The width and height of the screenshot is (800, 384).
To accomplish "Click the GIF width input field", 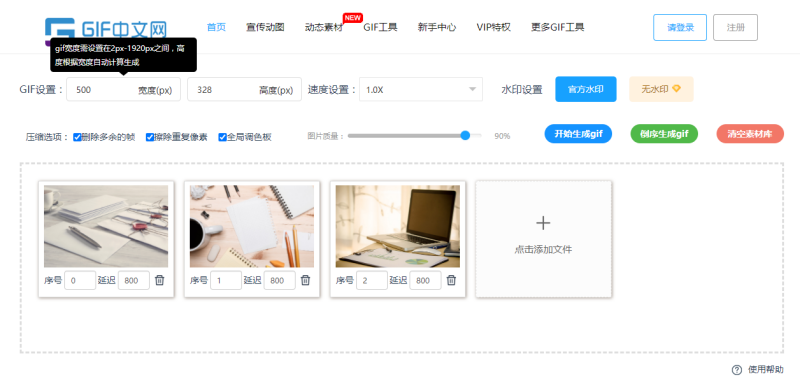I will click(x=123, y=90).
